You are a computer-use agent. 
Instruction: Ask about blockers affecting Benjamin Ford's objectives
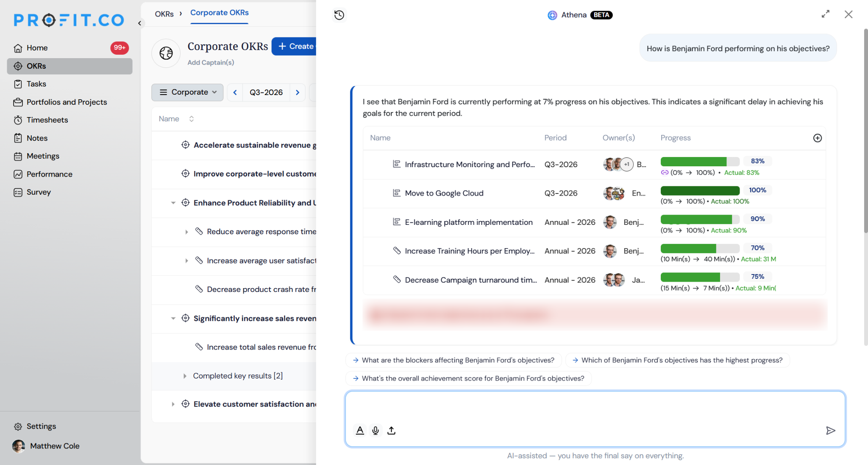[x=453, y=360]
